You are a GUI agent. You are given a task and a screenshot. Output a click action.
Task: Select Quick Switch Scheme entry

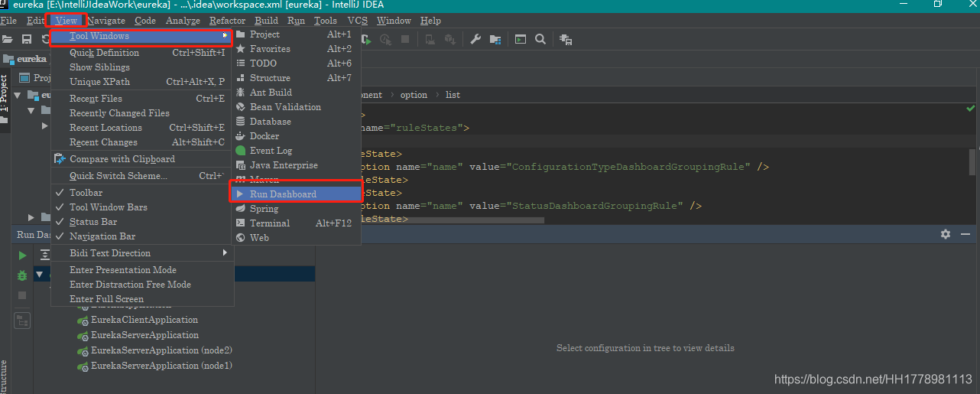tap(141, 176)
